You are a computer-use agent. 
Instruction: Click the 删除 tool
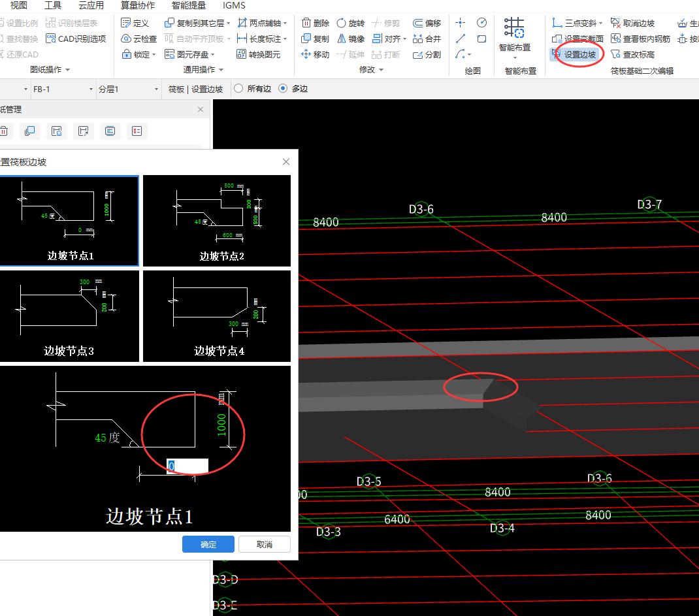point(316,23)
